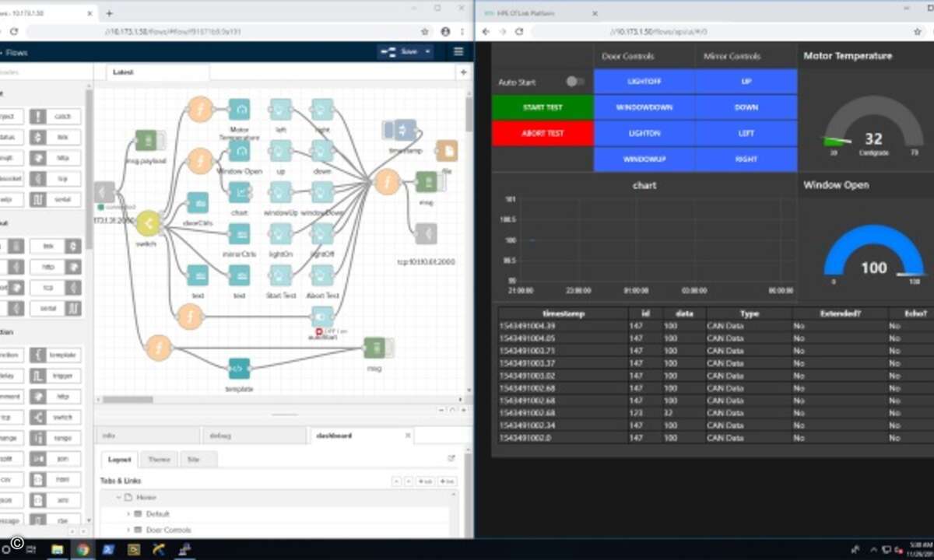Select the timestamp inject node
This screenshot has height=560, width=934.
[x=405, y=130]
